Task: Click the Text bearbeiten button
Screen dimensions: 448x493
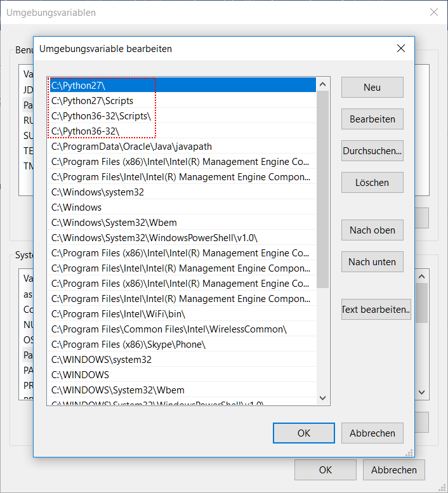Action: pos(376,310)
